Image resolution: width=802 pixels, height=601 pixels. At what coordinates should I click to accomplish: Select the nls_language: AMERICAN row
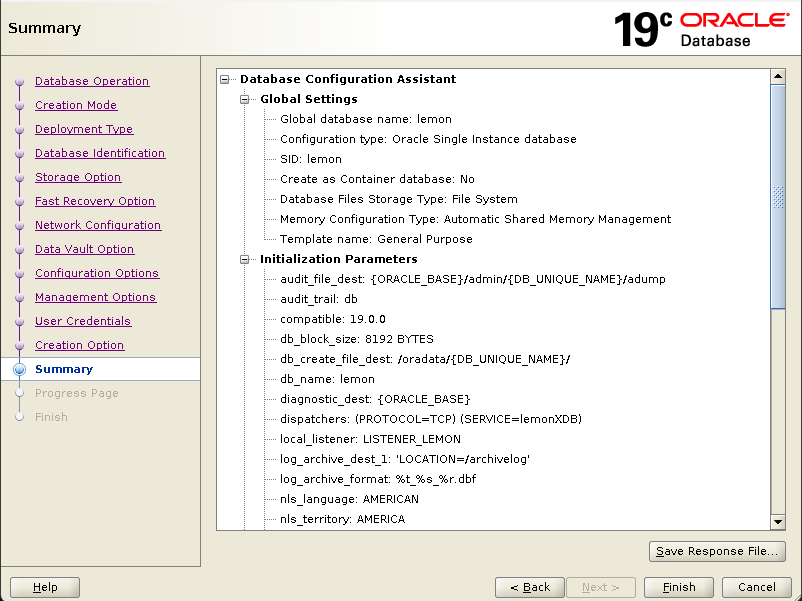click(x=349, y=499)
